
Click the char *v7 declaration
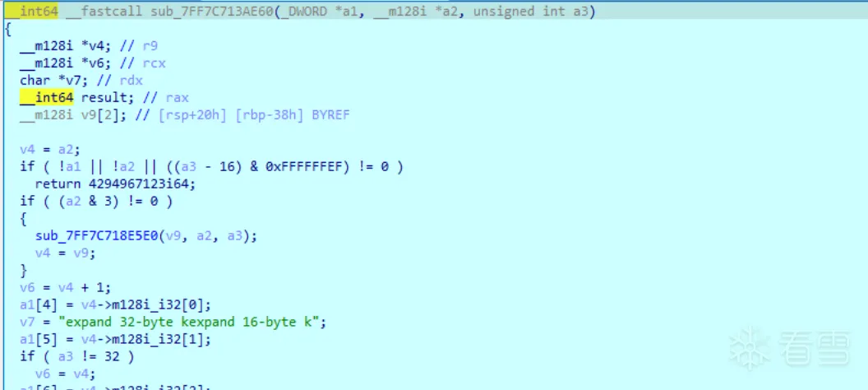[55, 81]
